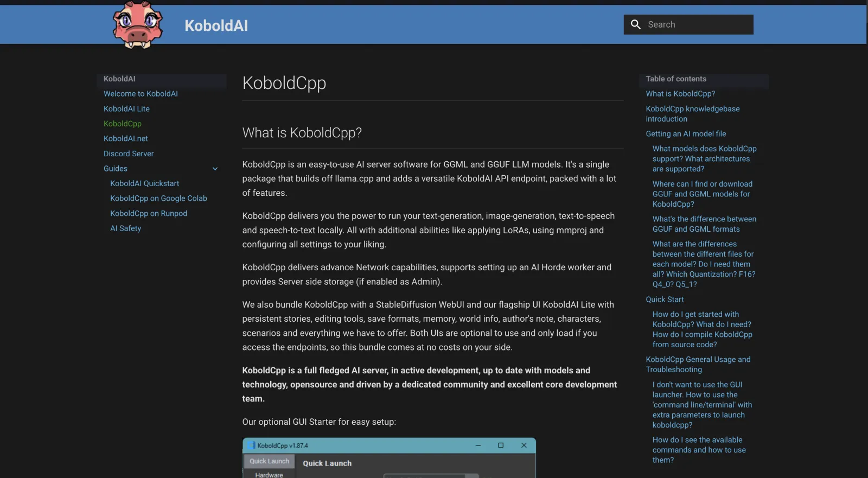Open 'How do I see the available commands' entry
This screenshot has height=478, width=868.
click(699, 450)
